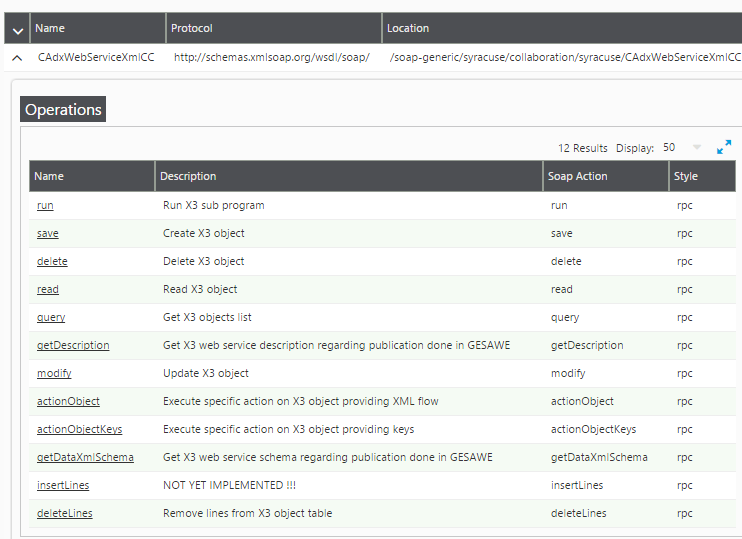Click 'Create X3 object' description
This screenshot has height=539, width=742.
click(x=203, y=233)
